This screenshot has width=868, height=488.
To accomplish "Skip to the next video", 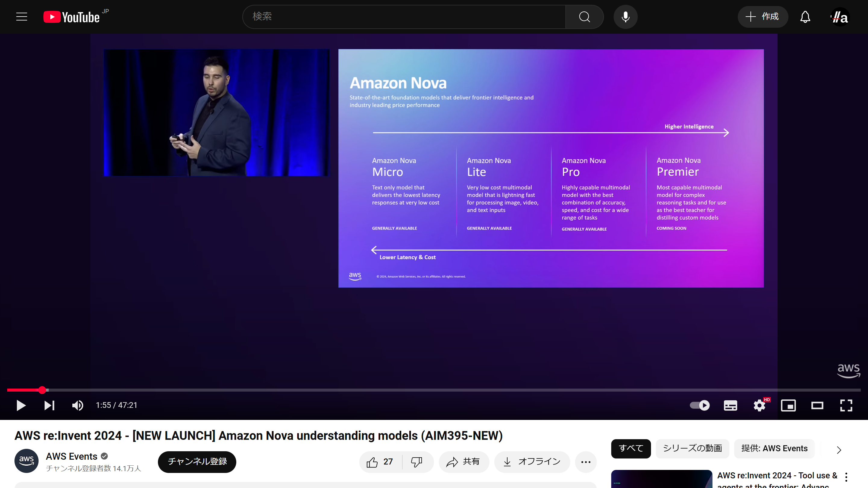I will click(x=49, y=405).
